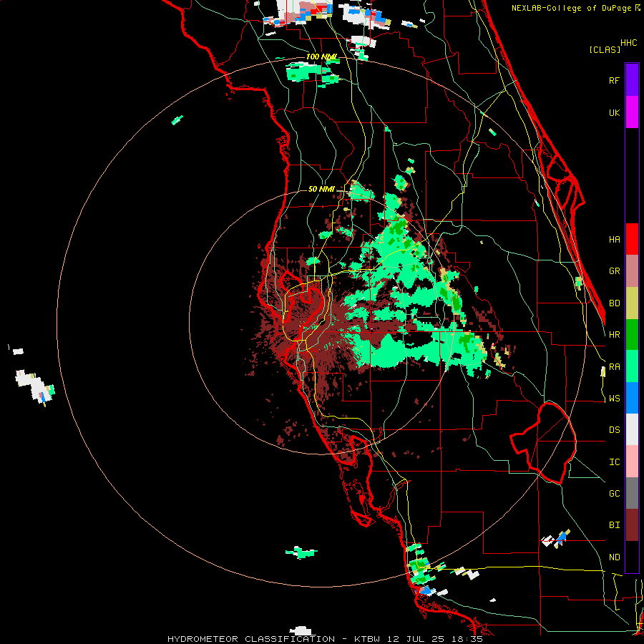Click the WS legend label
This screenshot has width=644, height=644.
coord(614,398)
